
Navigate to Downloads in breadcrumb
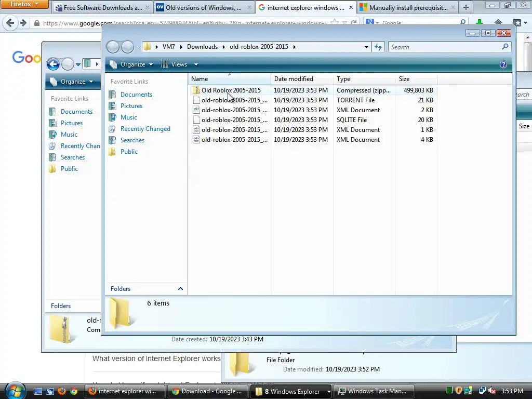(202, 47)
